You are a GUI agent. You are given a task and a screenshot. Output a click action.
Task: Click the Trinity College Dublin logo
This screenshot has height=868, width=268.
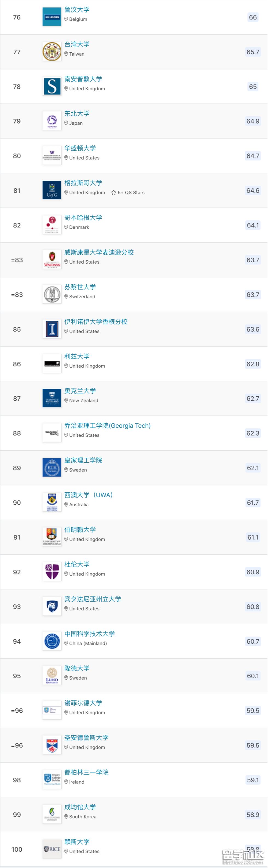click(x=52, y=780)
